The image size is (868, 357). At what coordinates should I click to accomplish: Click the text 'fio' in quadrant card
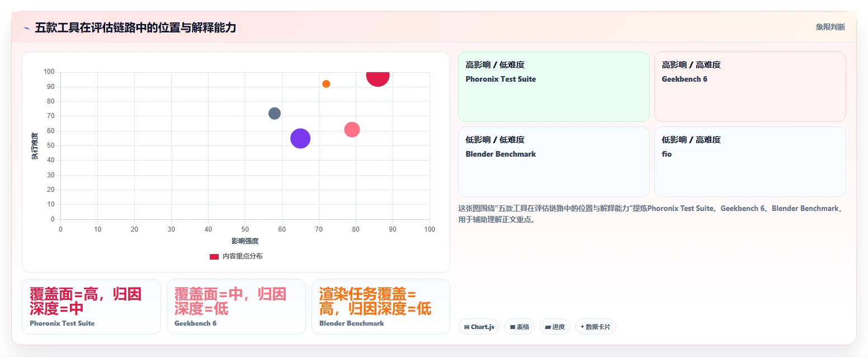click(x=667, y=154)
